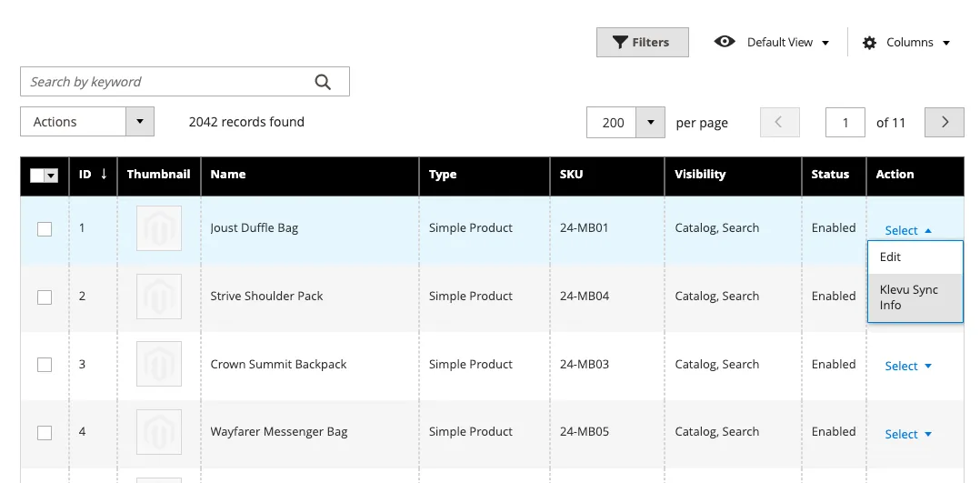Viewport: 980px width, 483px height.
Task: Check the Strive Shoulder Pack row checkbox
Action: tap(45, 297)
